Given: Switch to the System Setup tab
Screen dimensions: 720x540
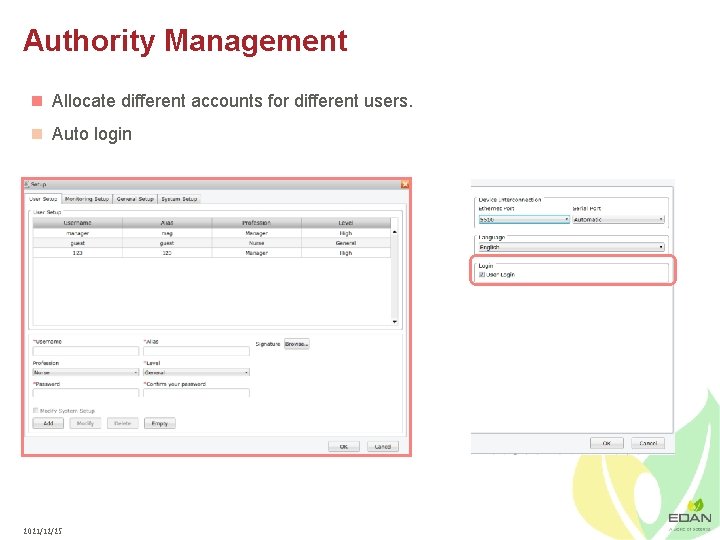Looking at the screenshot, I should (179, 199).
